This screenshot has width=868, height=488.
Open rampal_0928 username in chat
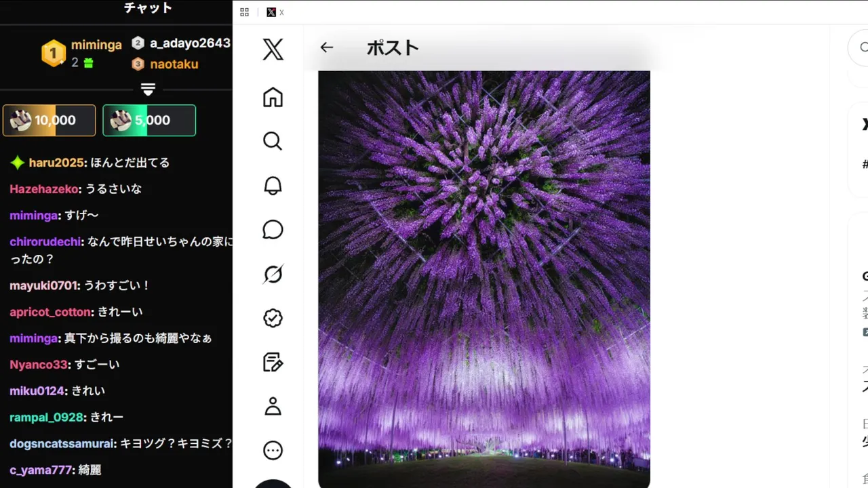[47, 418]
